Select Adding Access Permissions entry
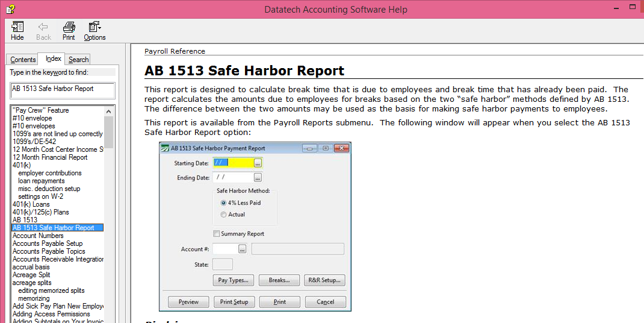 [51, 313]
